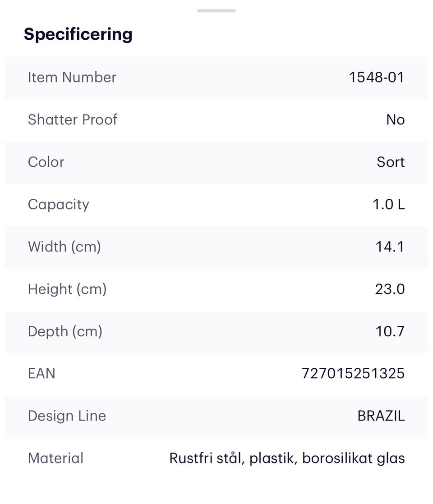Tap the Height (cm) label
This screenshot has height=504, width=433.
pyautogui.click(x=67, y=289)
